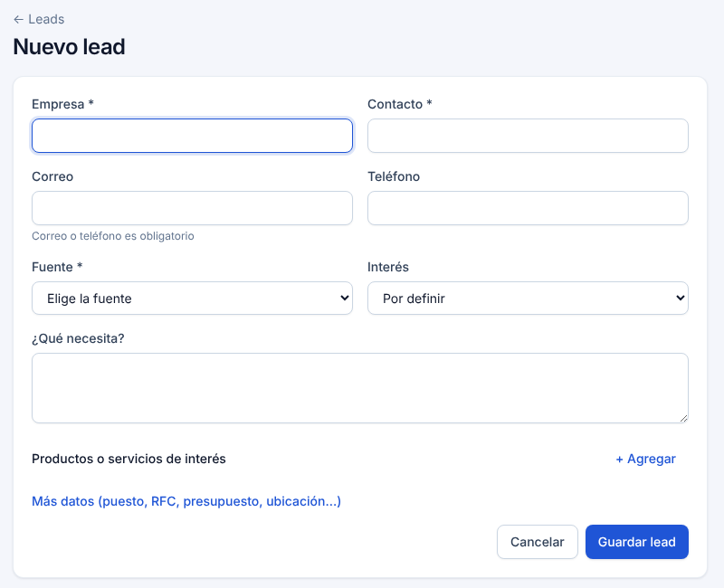This screenshot has width=724, height=588.
Task: Click the 'Interés' field label
Action: pos(388,267)
